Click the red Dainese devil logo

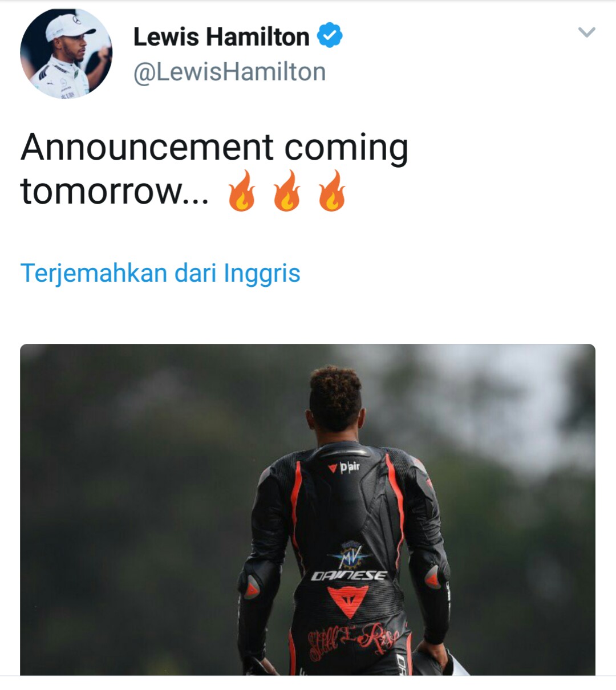(348, 601)
